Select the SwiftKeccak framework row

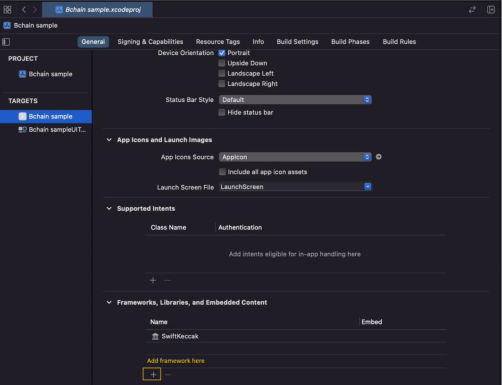click(x=295, y=336)
